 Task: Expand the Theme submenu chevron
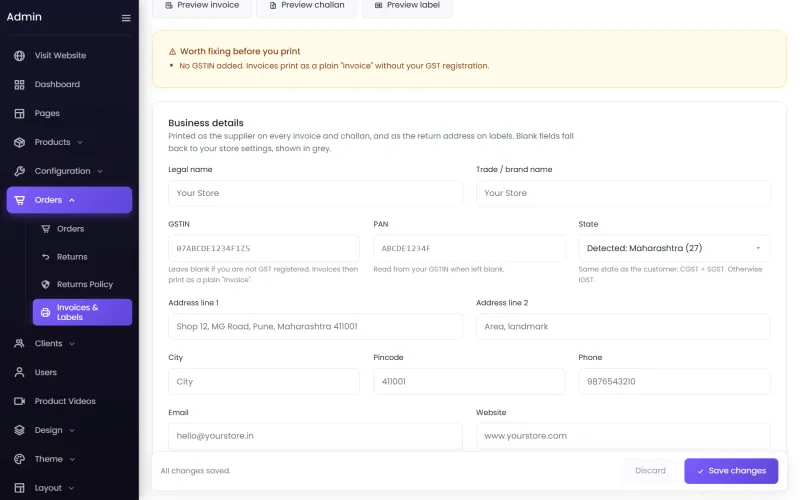coord(72,459)
